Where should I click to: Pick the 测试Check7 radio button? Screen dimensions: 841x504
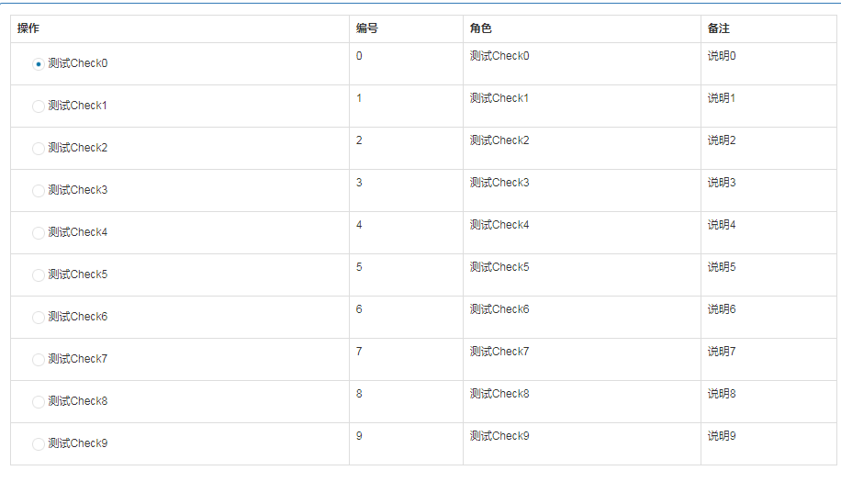[38, 360]
